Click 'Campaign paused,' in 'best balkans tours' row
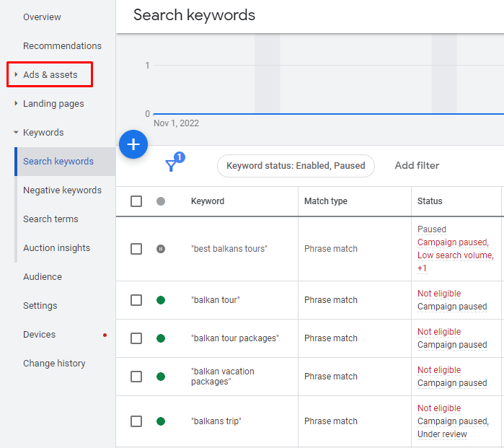 pyautogui.click(x=453, y=242)
